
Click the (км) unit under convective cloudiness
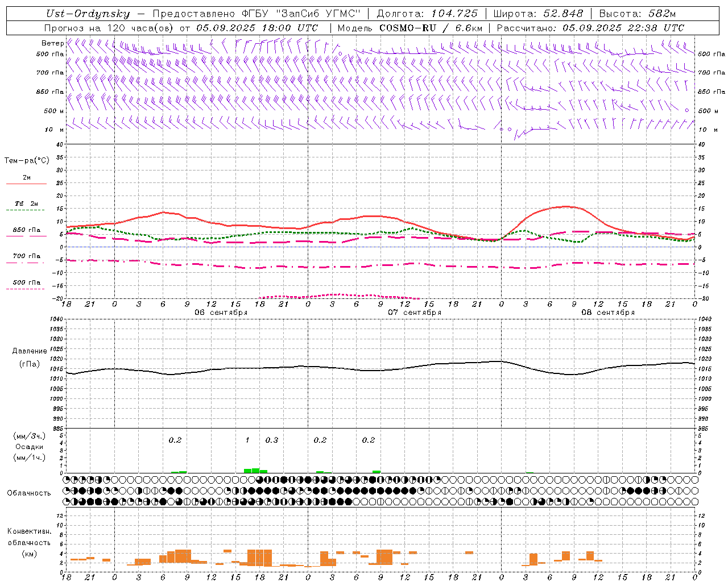click(30, 554)
